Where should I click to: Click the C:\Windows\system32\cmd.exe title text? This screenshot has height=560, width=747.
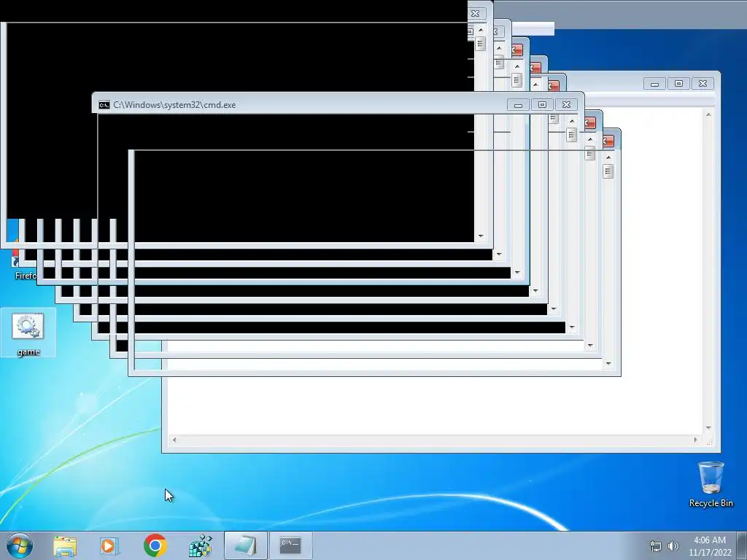click(174, 105)
